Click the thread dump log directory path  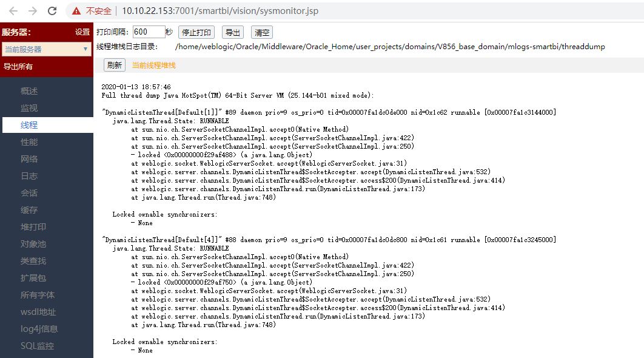tap(390, 47)
